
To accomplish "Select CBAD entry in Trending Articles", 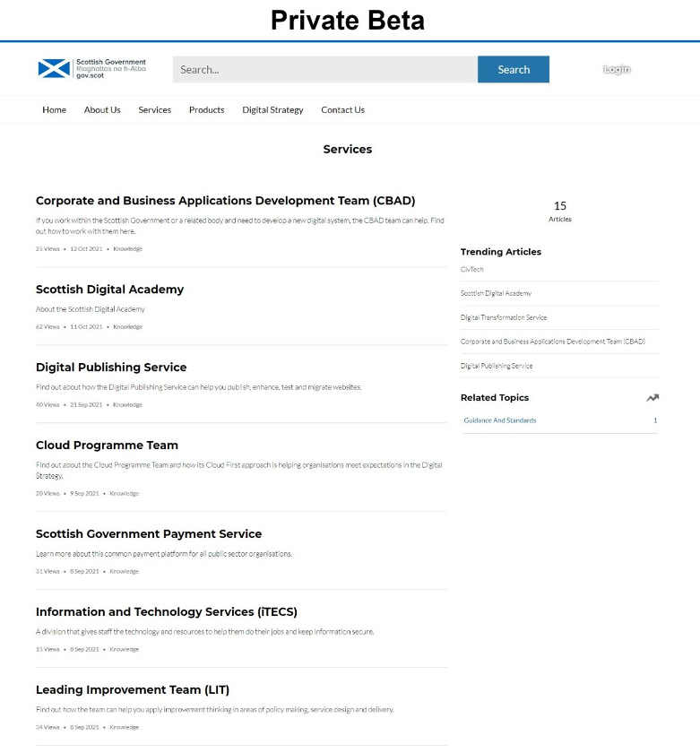I will click(x=553, y=342).
